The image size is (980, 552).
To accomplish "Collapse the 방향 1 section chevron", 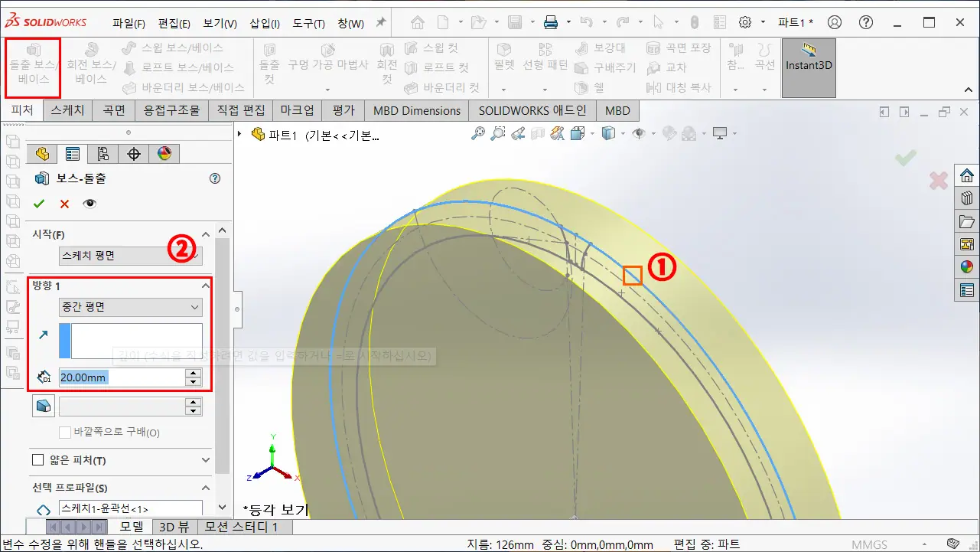I will coord(205,286).
